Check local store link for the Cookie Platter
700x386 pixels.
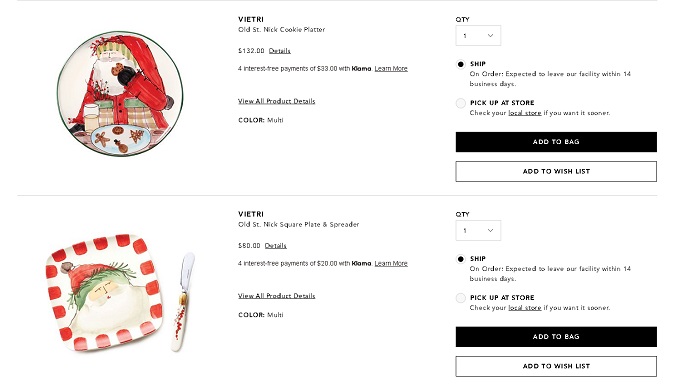(525, 113)
